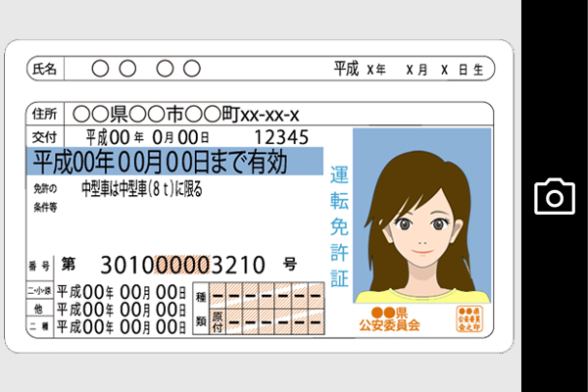This screenshot has height=392, width=588.
Task: Click the 住所 address label
Action: (45, 114)
